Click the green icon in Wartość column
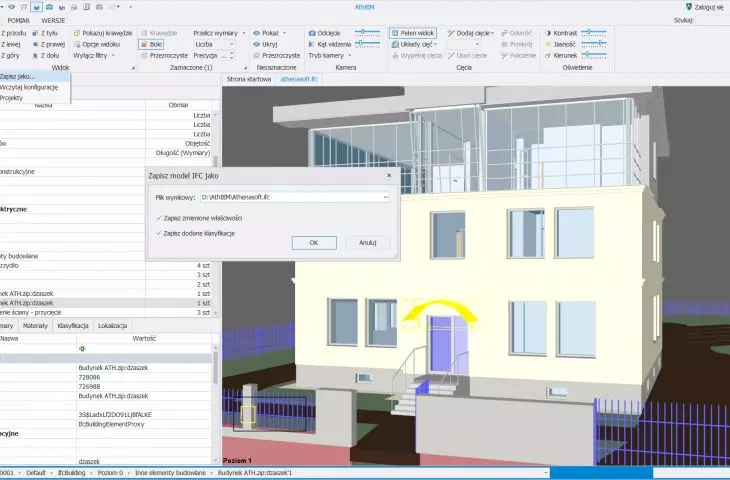This screenshot has width=730, height=480. (82, 349)
